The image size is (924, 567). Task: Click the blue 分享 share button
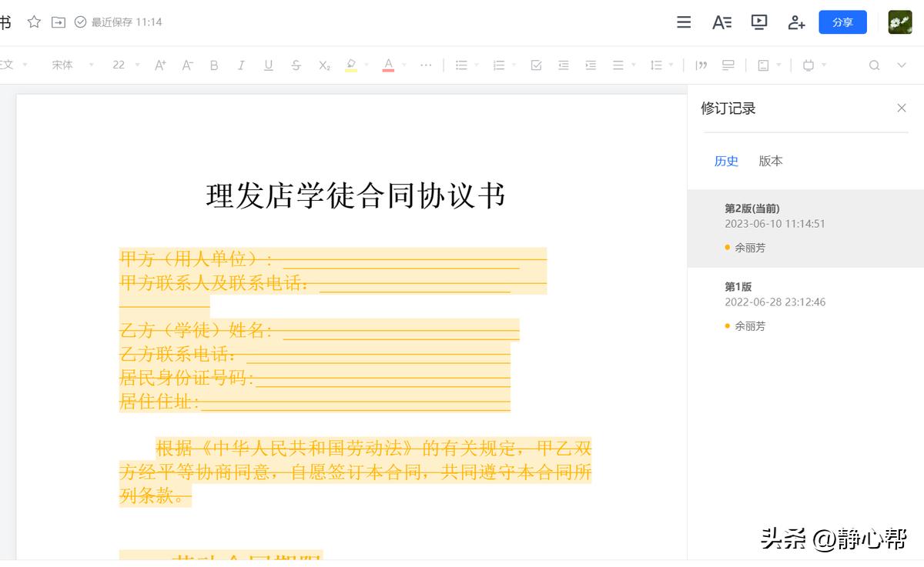coord(842,22)
